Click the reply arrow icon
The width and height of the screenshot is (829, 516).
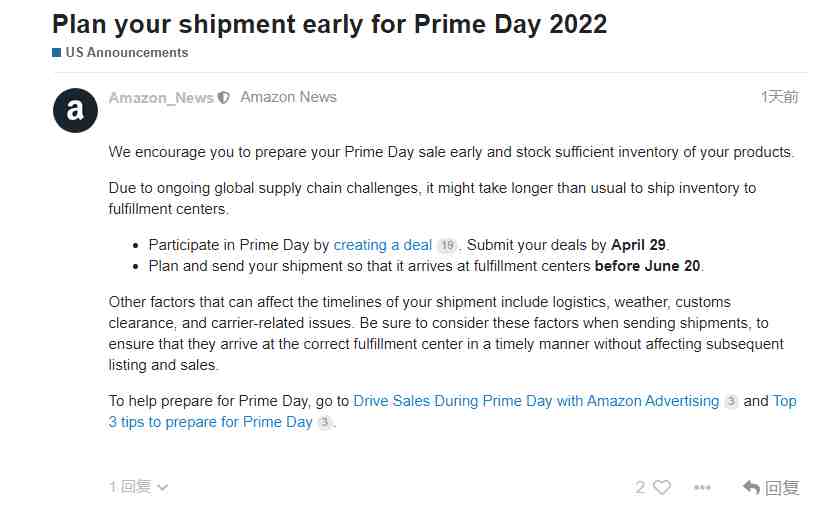tap(751, 487)
